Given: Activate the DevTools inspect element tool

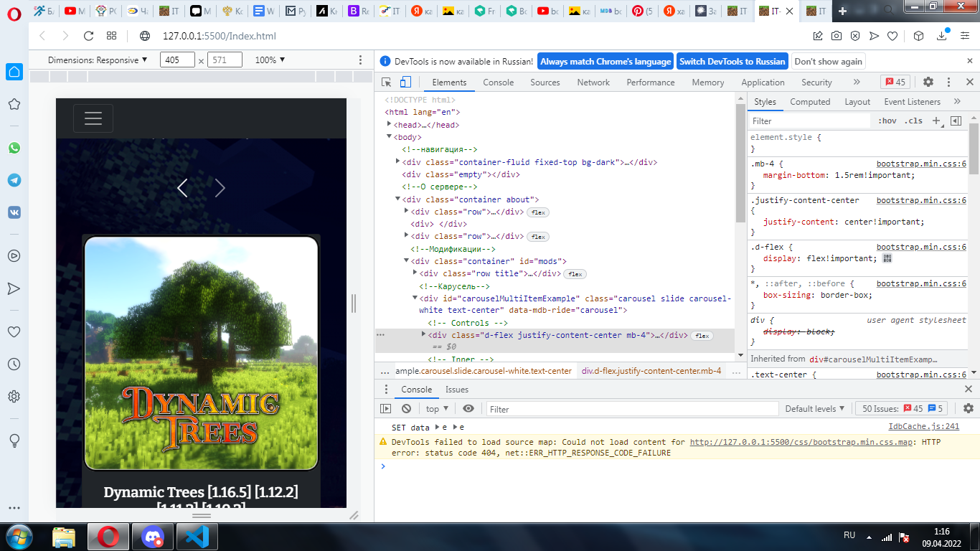Looking at the screenshot, I should tap(387, 83).
